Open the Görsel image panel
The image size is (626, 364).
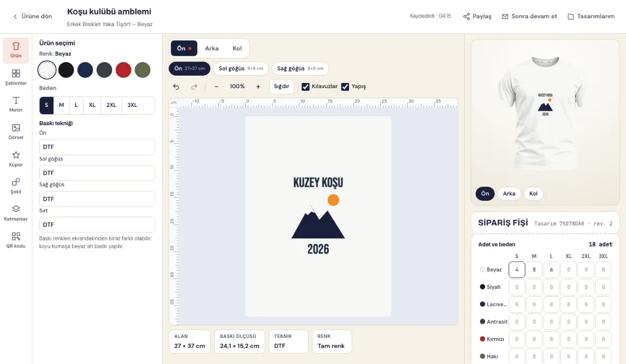[x=16, y=132]
